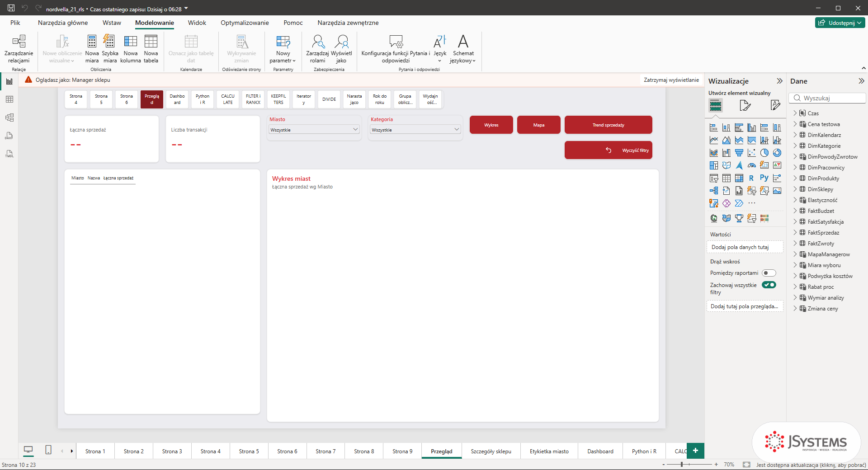Screen dimensions: 868x470
Task: Open the Miasto slicer dropdown
Action: pos(314,130)
